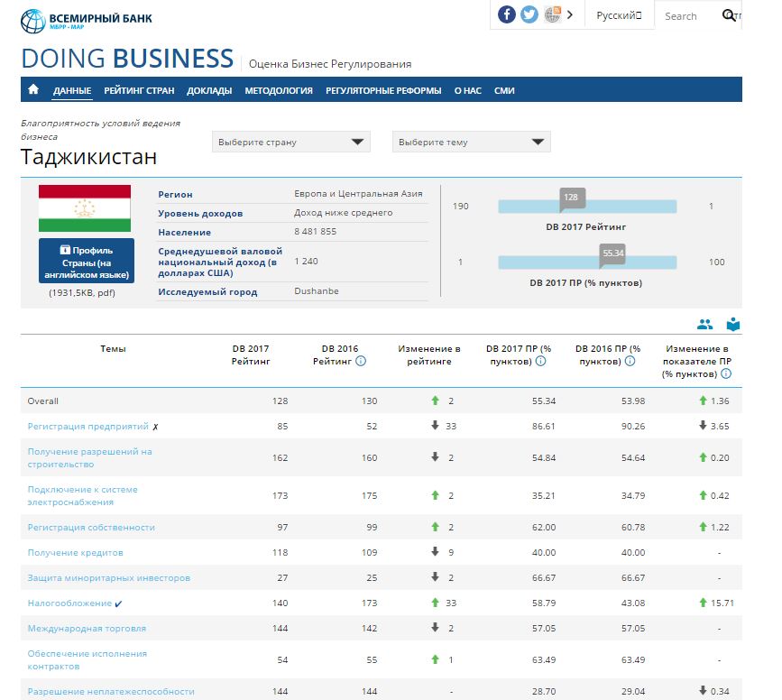
Task: Click the people icon above the table
Action: pos(704,325)
